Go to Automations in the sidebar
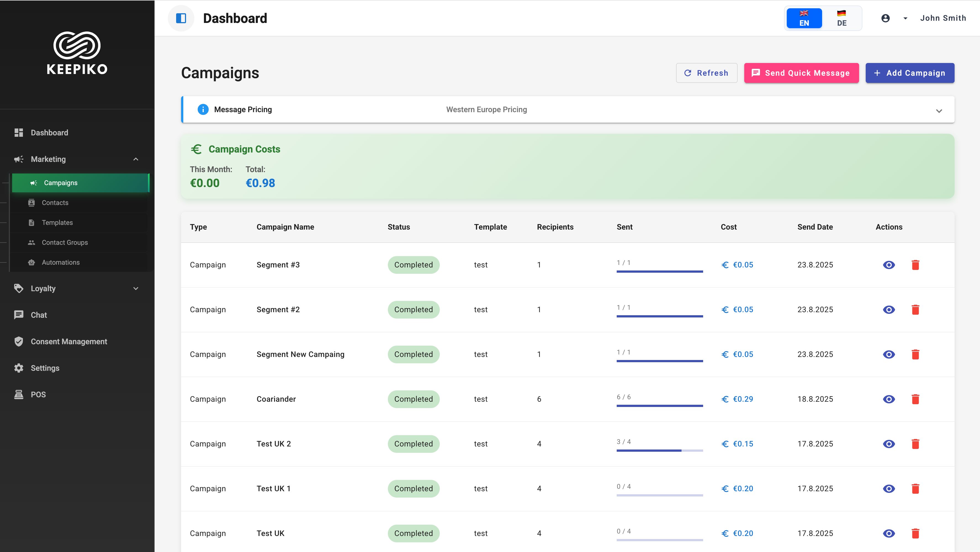 [60, 262]
